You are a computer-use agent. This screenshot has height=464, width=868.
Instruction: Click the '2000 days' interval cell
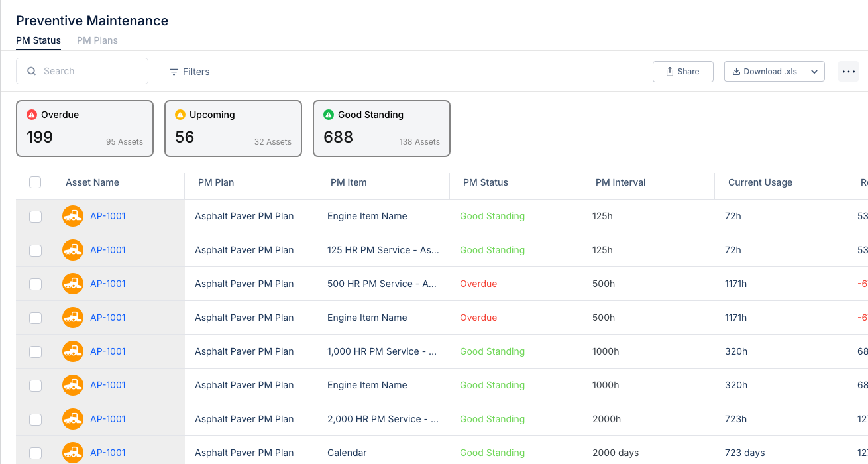pyautogui.click(x=616, y=453)
